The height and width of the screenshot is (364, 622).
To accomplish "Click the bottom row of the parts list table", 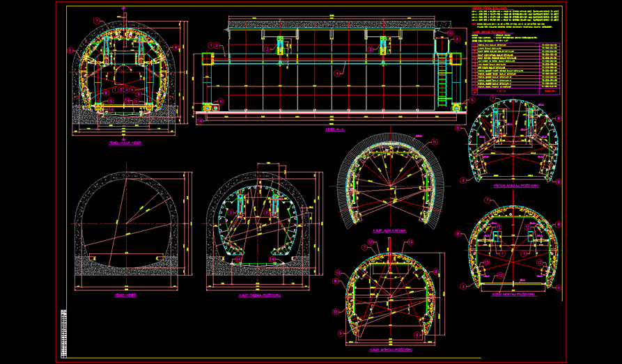I will pos(515,90).
